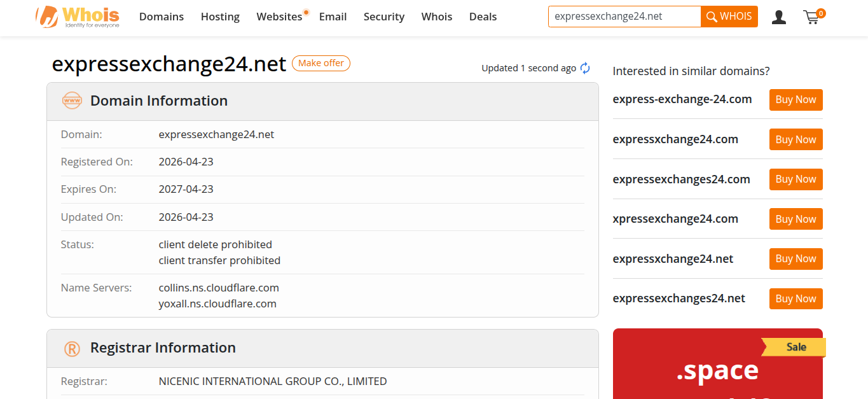Click the refresh icon next to Updated

[586, 68]
